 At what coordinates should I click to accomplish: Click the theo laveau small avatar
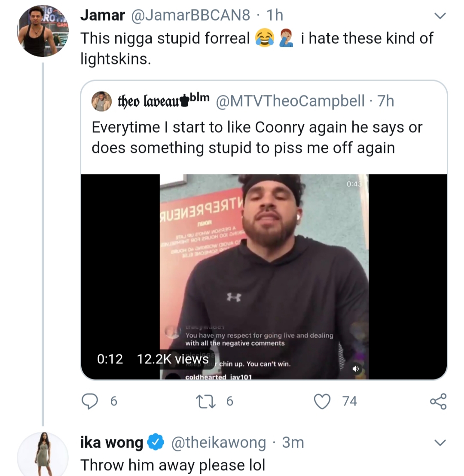(x=102, y=101)
